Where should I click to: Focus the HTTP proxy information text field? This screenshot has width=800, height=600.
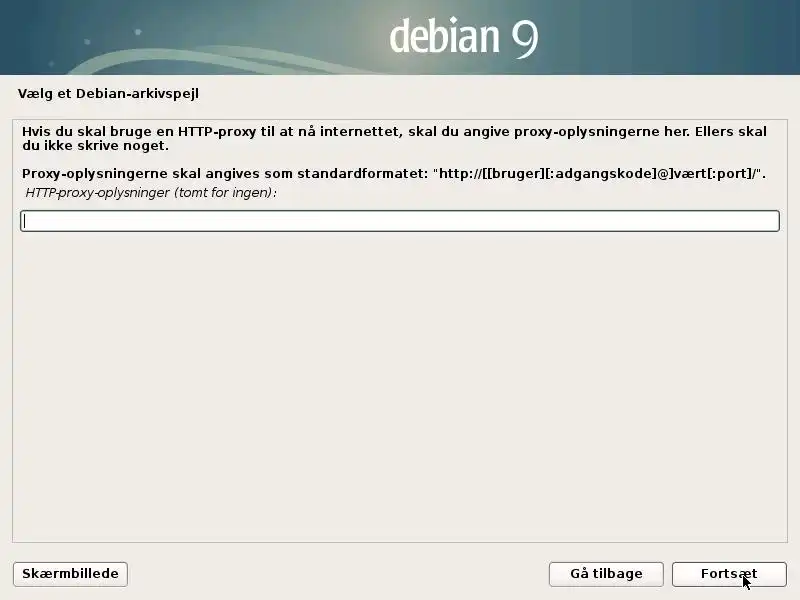(400, 221)
